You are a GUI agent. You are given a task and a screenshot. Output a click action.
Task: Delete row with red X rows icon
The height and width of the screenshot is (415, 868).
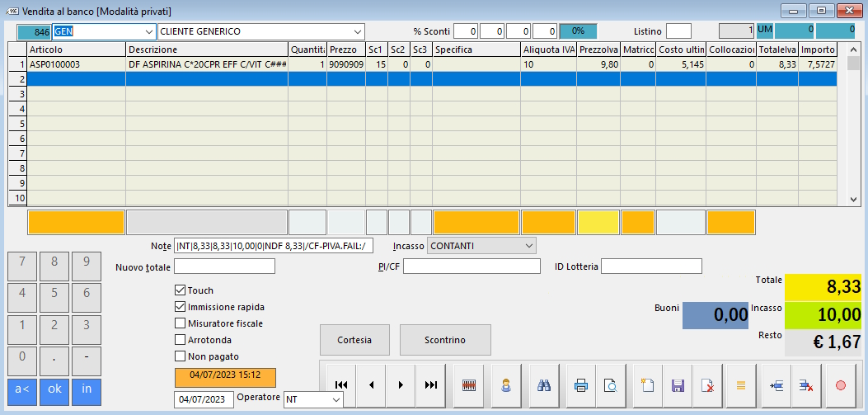click(806, 384)
